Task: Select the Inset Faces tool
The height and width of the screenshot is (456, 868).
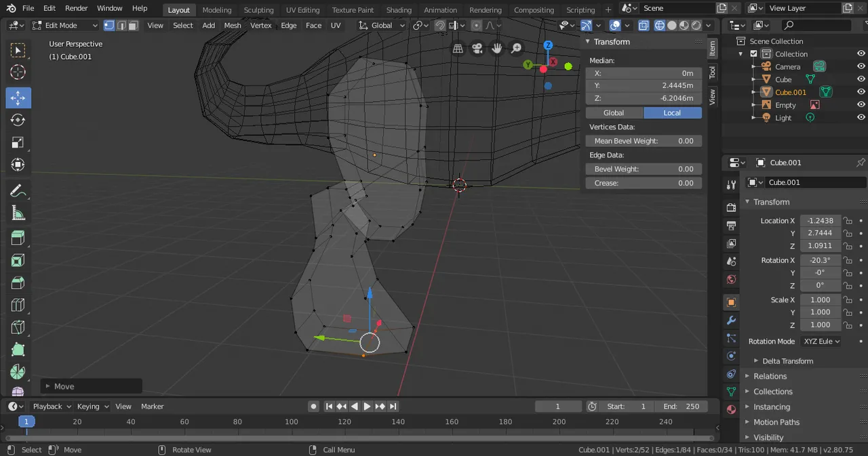Action: tap(18, 260)
